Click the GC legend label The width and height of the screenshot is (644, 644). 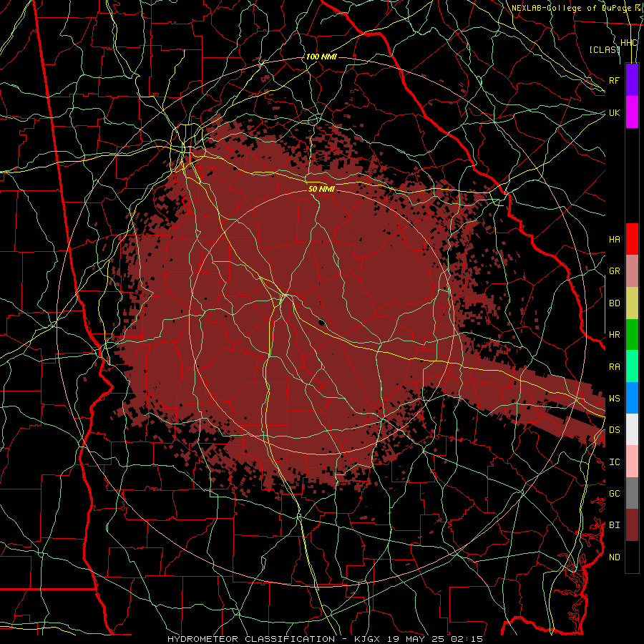[x=614, y=494]
